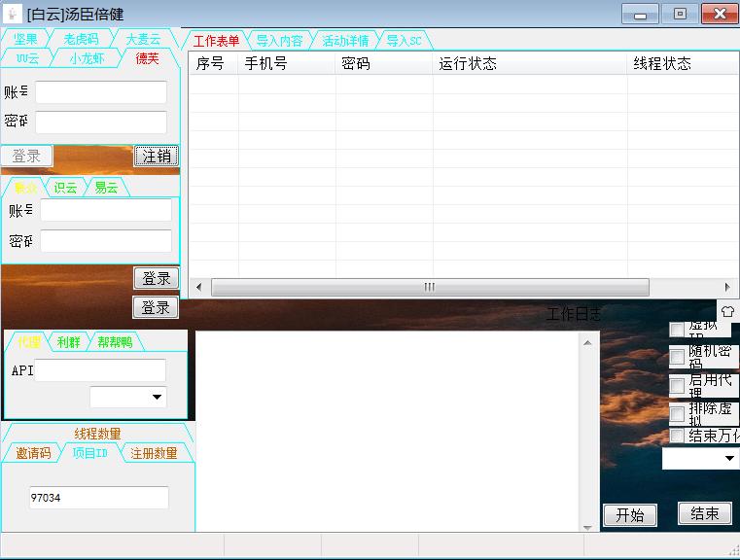Click work log scroll down arrow

point(586,528)
